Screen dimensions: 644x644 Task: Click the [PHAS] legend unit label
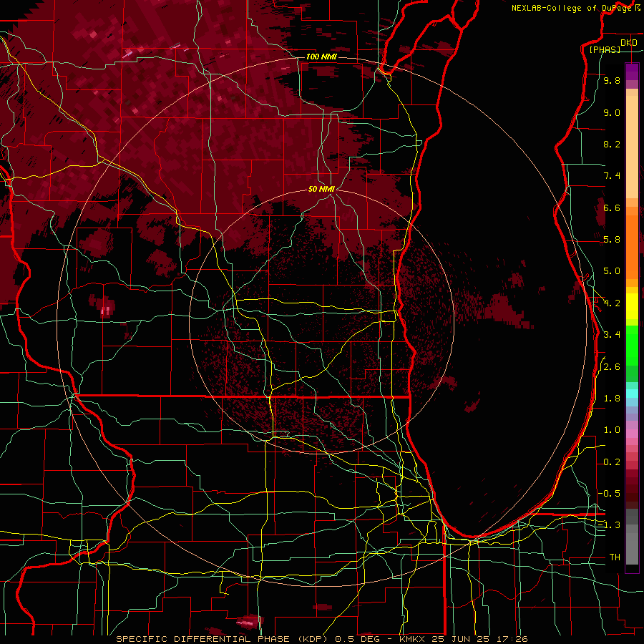(x=605, y=49)
